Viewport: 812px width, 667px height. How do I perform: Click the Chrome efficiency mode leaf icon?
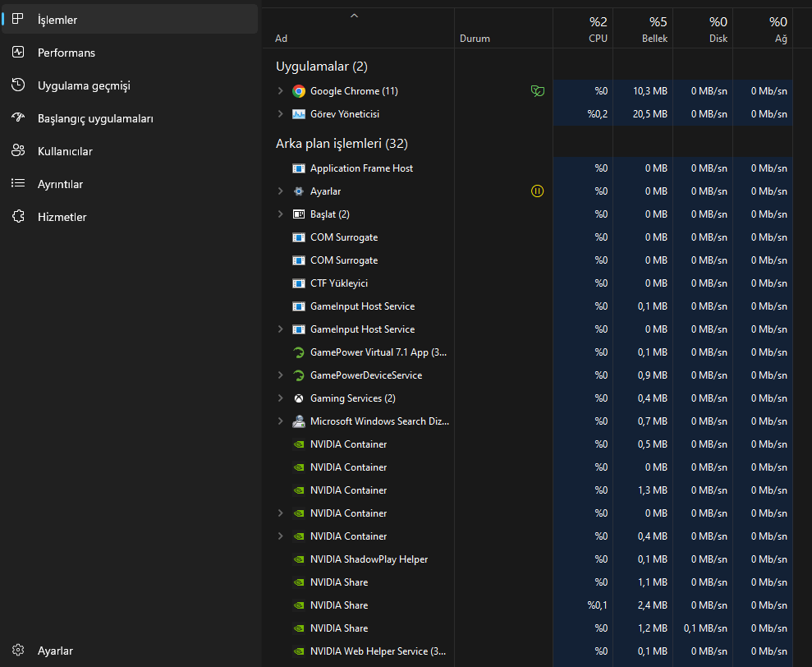pos(537,91)
